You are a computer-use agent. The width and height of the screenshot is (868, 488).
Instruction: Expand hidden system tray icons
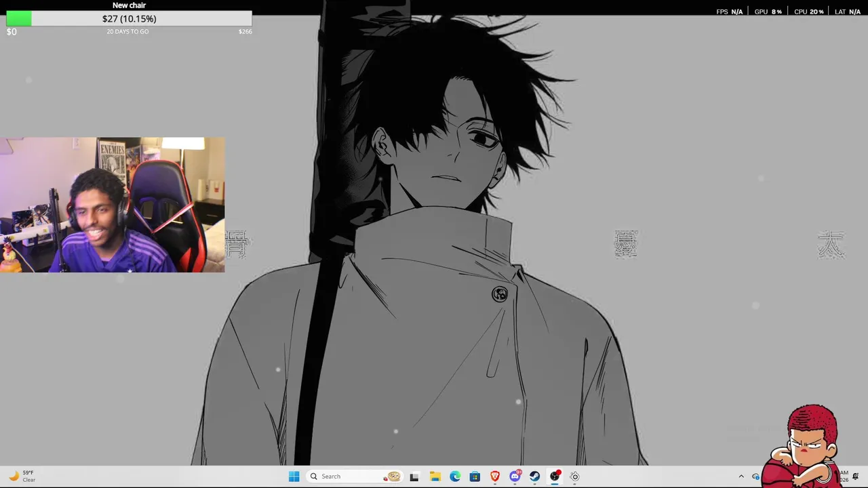click(x=741, y=476)
